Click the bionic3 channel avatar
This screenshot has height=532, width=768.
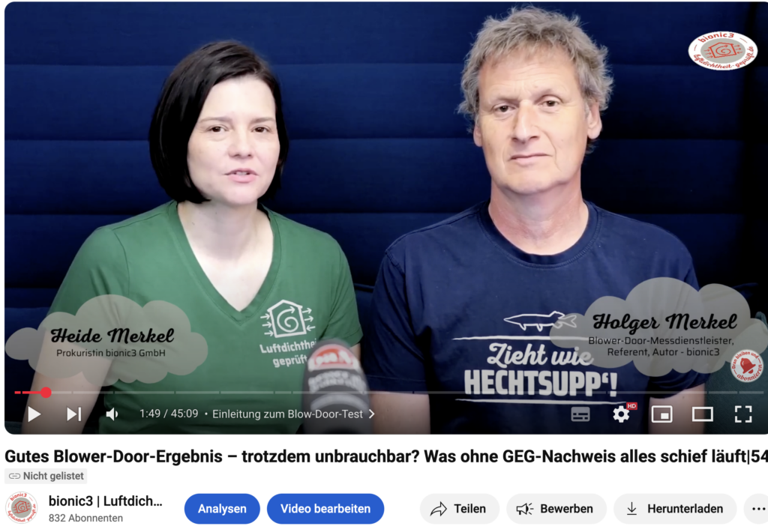pos(21,509)
